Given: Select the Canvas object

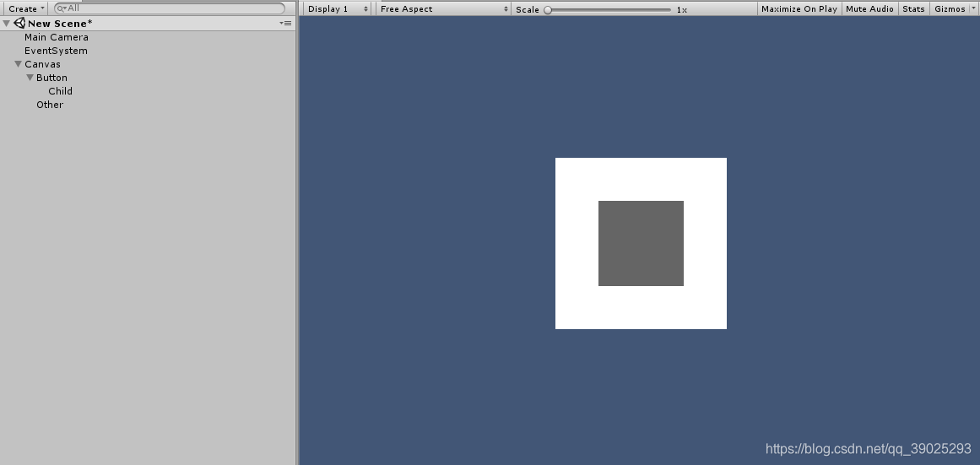Looking at the screenshot, I should point(42,64).
